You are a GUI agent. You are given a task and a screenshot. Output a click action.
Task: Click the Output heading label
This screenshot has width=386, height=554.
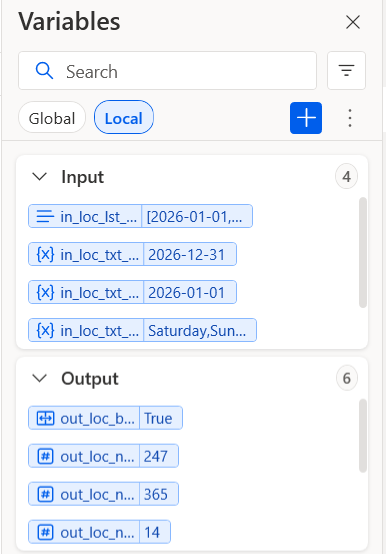pyautogui.click(x=90, y=379)
